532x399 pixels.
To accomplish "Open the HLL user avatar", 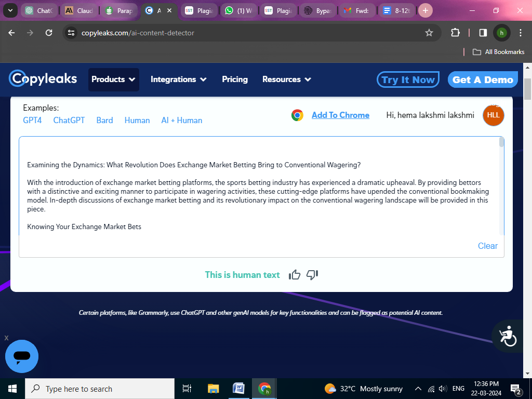I will pyautogui.click(x=494, y=115).
